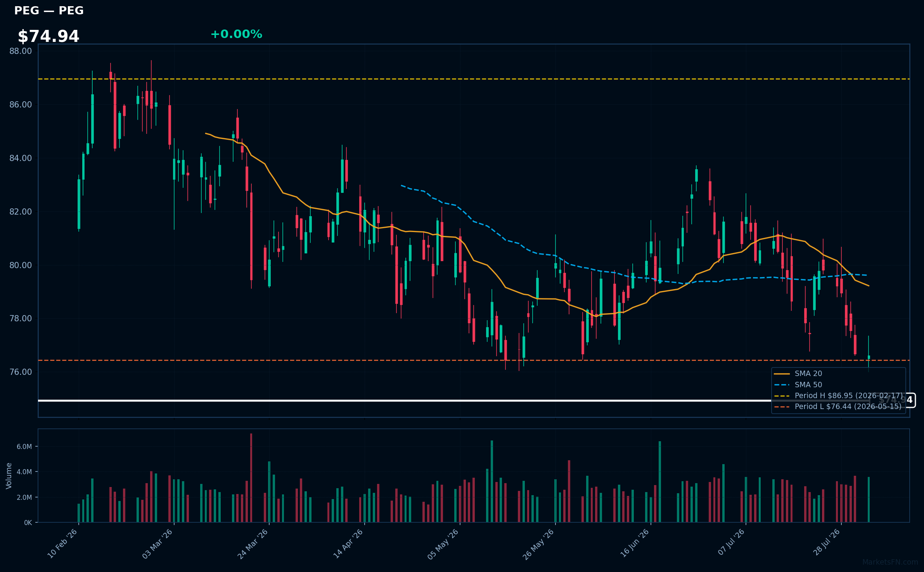924x572 pixels.
Task: Click the "6.0M" volume axis label
Action: click(24, 447)
